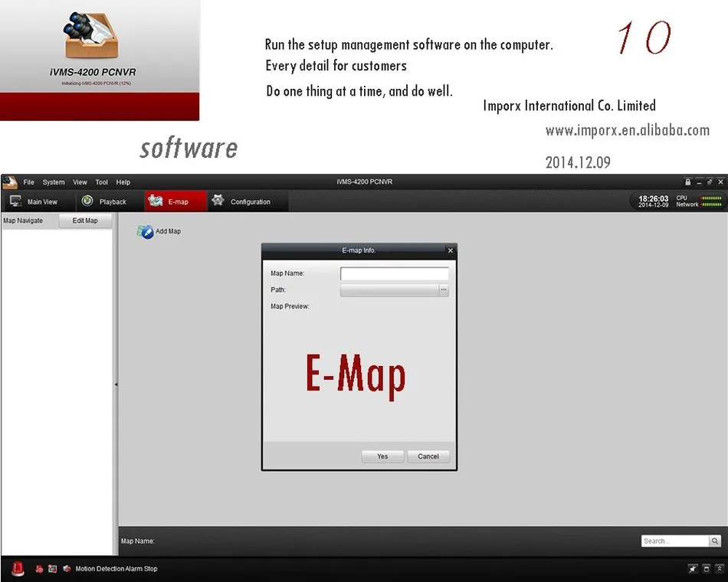Click the Configuration gear icon

[218, 201]
